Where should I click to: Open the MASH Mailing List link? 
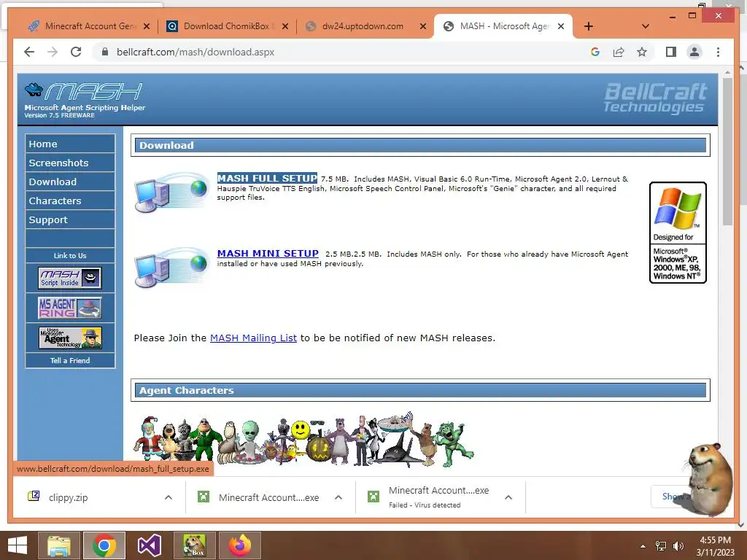click(x=253, y=338)
